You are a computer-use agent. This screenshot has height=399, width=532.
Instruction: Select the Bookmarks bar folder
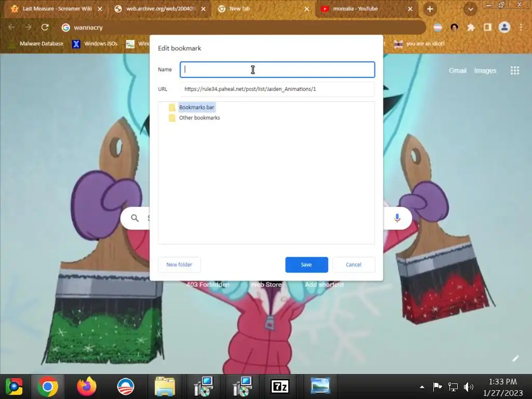coord(196,107)
